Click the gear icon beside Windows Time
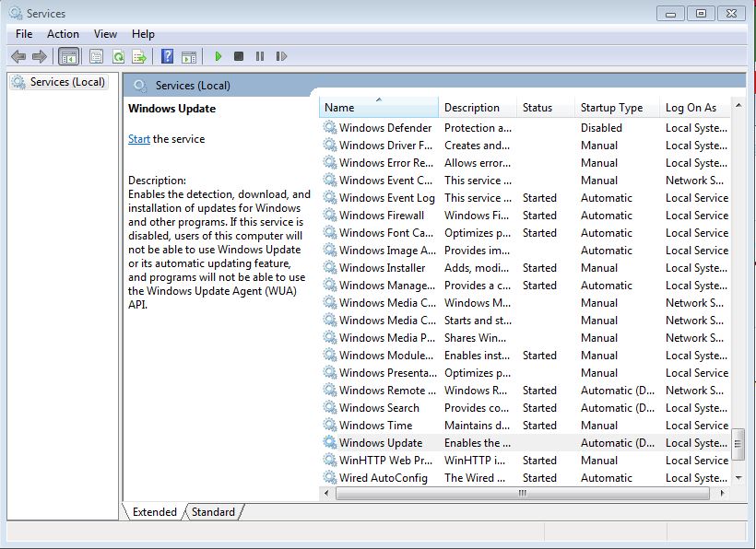 tap(330, 425)
